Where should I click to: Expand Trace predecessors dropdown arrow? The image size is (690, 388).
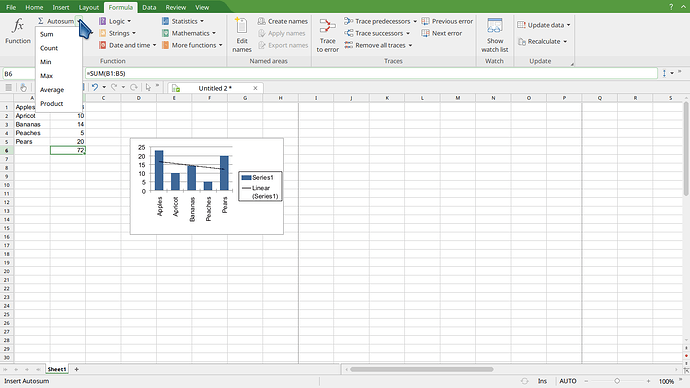tap(415, 21)
